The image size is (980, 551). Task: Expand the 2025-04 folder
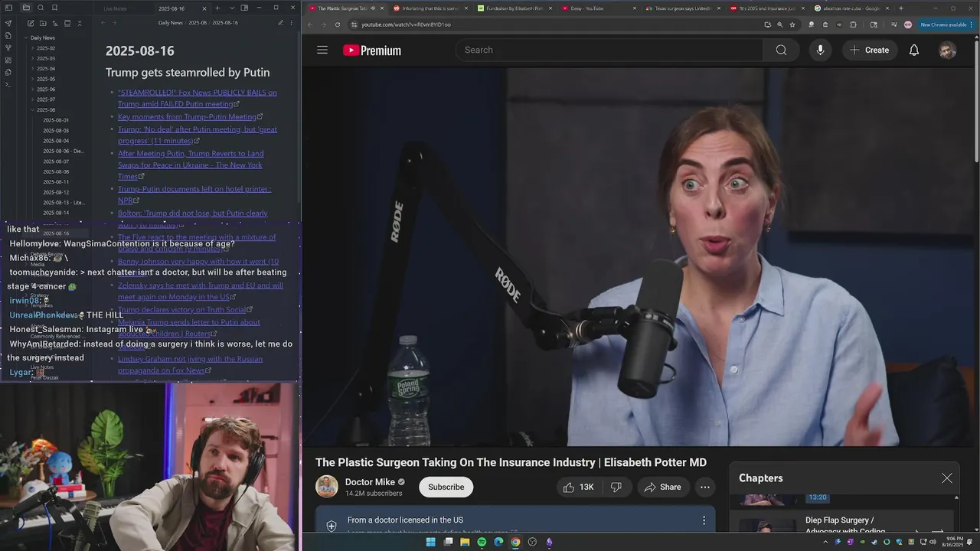[46, 69]
